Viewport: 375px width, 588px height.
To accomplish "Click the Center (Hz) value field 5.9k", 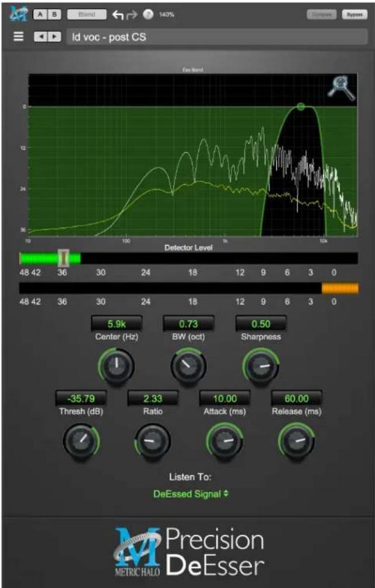I will [117, 323].
